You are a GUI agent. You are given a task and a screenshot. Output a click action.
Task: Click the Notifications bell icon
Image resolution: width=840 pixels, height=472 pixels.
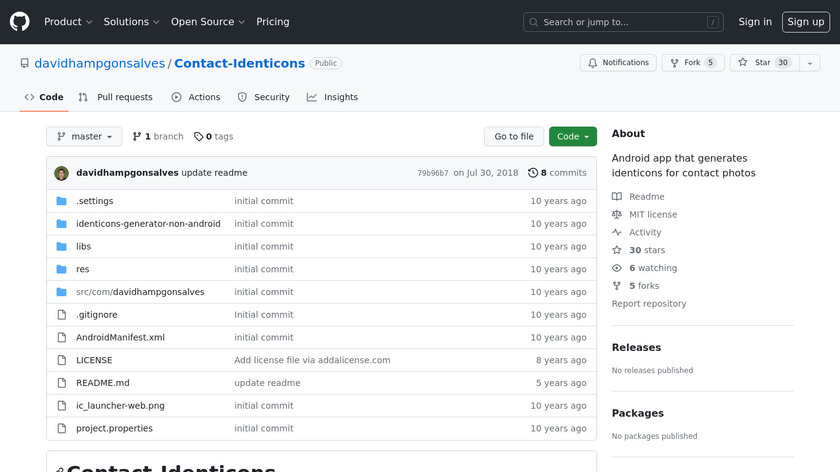click(592, 63)
